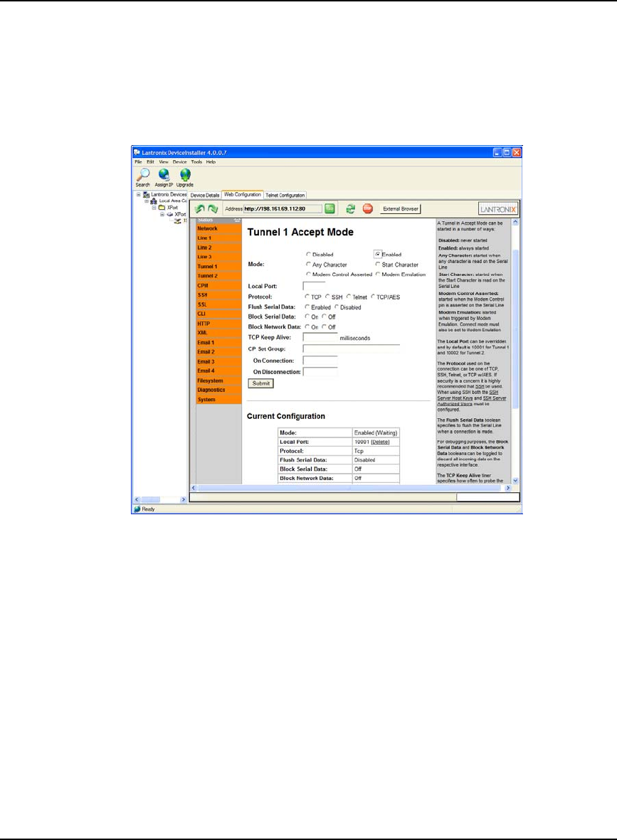Switch to the Web Configuration tab

pyautogui.click(x=242, y=194)
